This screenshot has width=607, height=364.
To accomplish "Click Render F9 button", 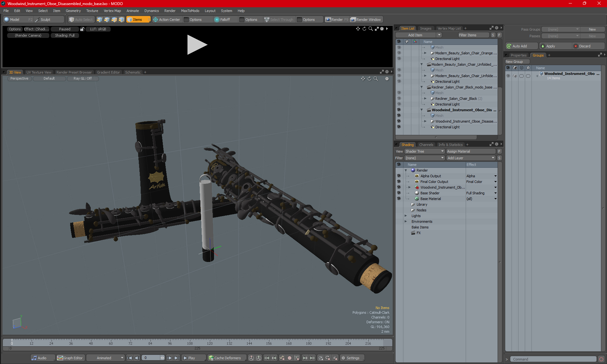I will [x=337, y=20].
